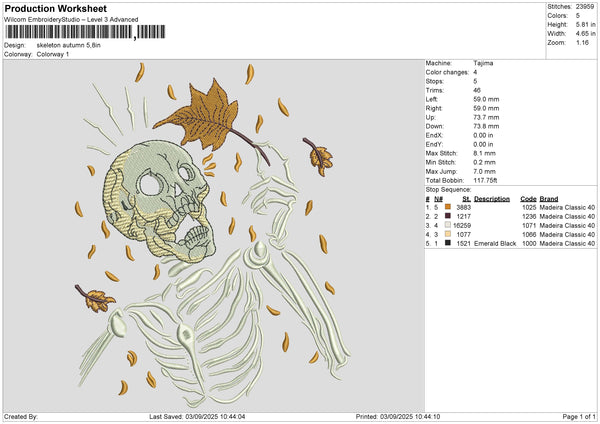The height and width of the screenshot is (424, 600).
Task: Click the Stitches count 23959
Action: tap(586, 6)
